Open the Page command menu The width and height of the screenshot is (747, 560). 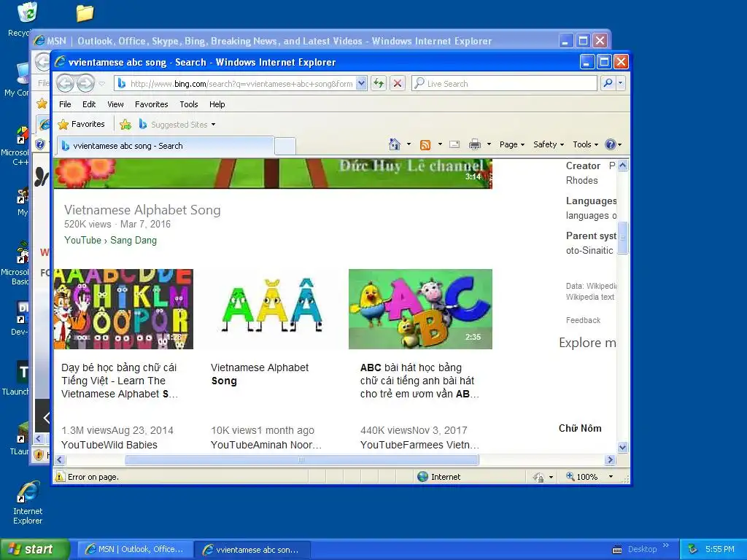(x=511, y=144)
